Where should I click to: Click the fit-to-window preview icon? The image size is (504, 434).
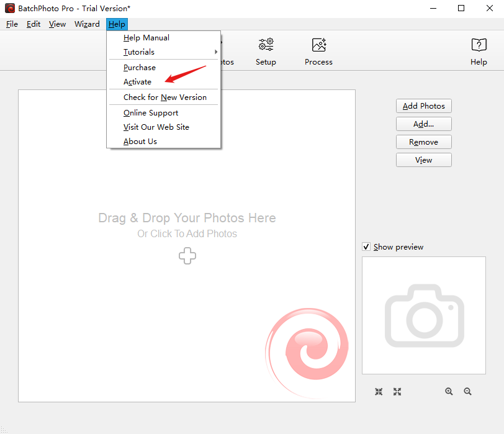coord(379,391)
